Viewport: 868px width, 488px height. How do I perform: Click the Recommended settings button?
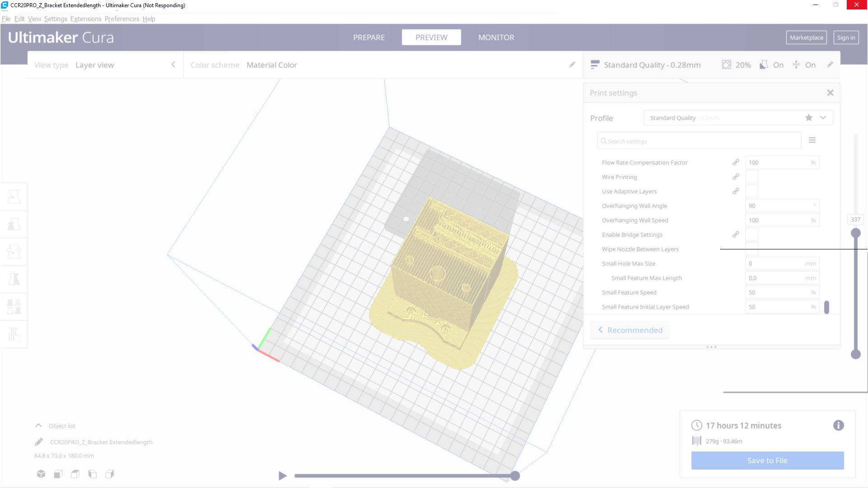click(630, 330)
